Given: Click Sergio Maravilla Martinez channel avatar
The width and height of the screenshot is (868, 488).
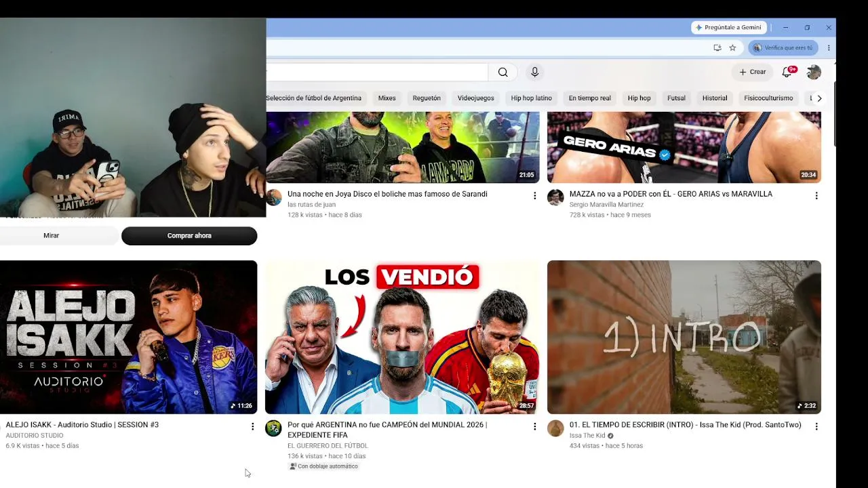Looking at the screenshot, I should [x=555, y=197].
